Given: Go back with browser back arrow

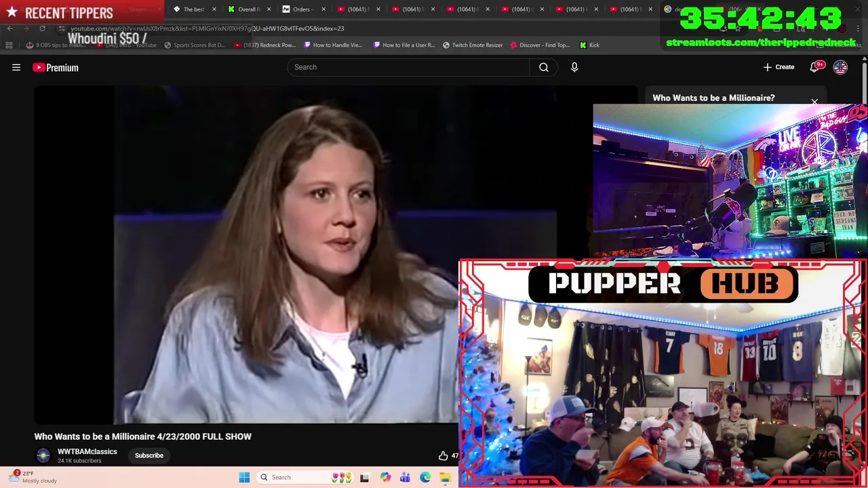Looking at the screenshot, I should pyautogui.click(x=10, y=28).
